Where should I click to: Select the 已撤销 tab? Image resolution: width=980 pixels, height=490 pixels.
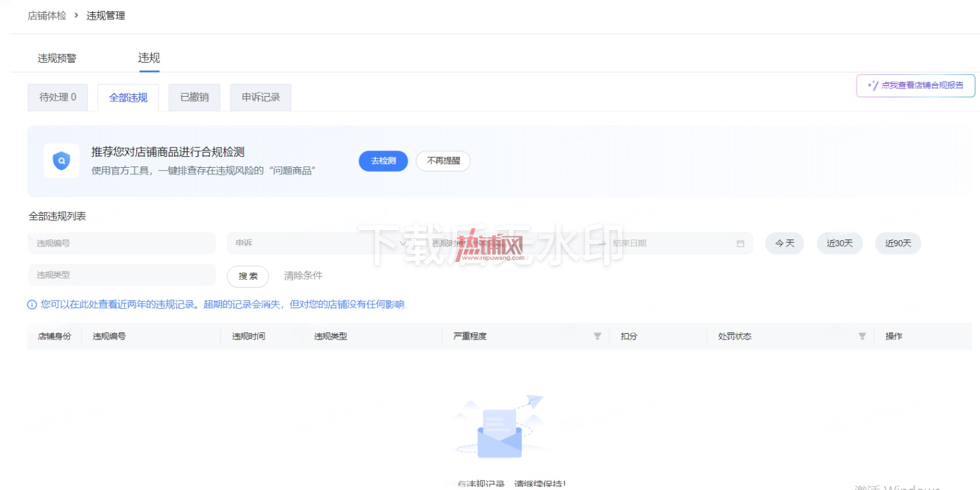pyautogui.click(x=195, y=97)
